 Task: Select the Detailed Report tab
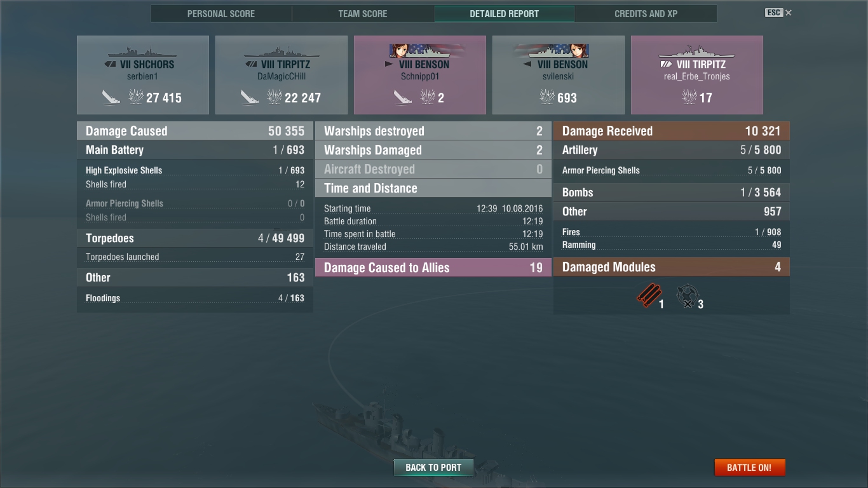click(505, 14)
